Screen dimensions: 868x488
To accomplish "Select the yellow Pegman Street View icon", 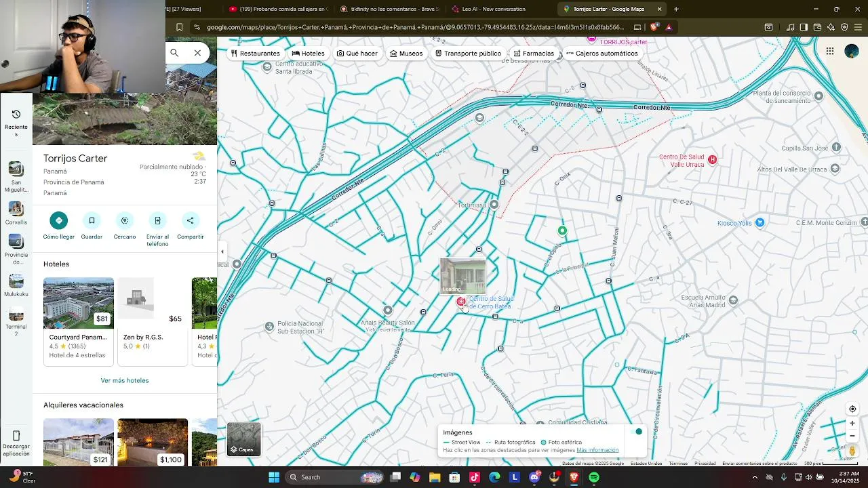I will pyautogui.click(x=852, y=451).
